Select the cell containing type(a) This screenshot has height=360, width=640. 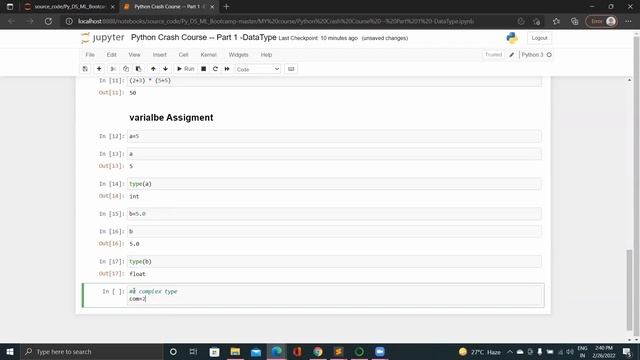pyautogui.click(x=334, y=184)
